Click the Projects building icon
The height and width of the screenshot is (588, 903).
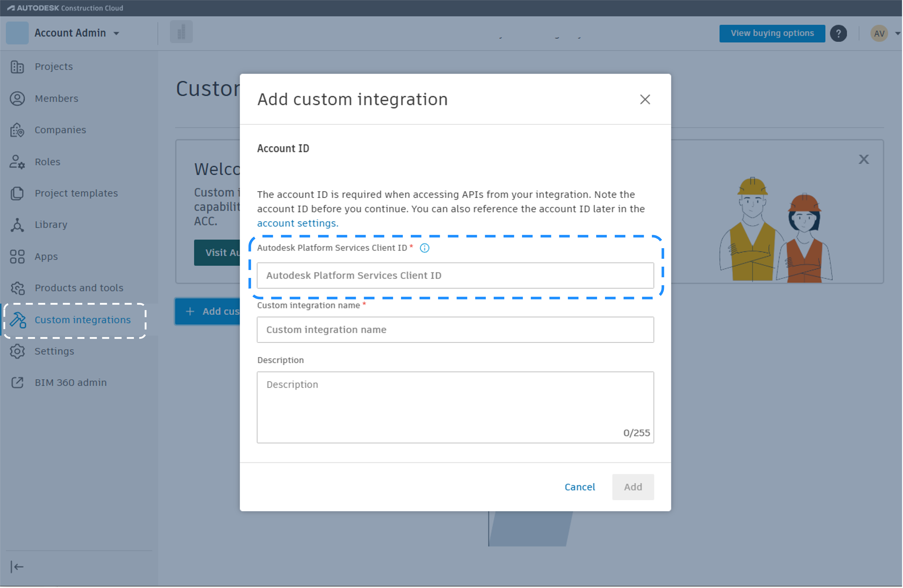pyautogui.click(x=17, y=67)
